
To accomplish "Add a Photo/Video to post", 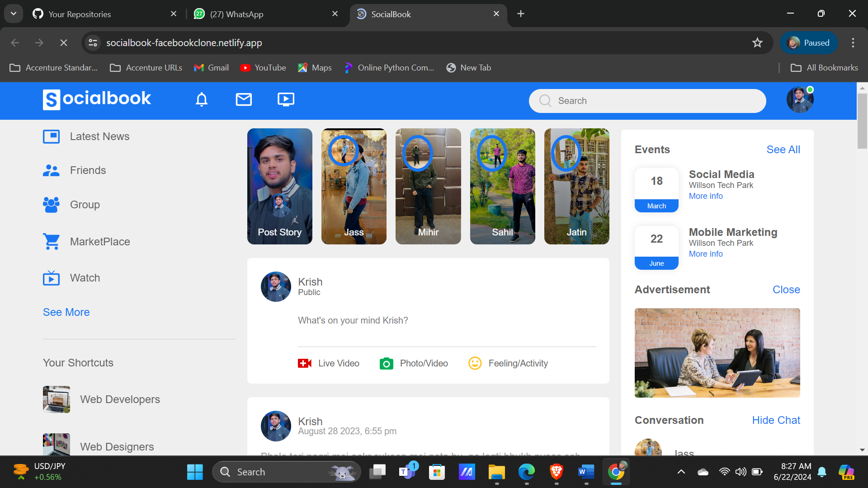I will click(x=414, y=363).
